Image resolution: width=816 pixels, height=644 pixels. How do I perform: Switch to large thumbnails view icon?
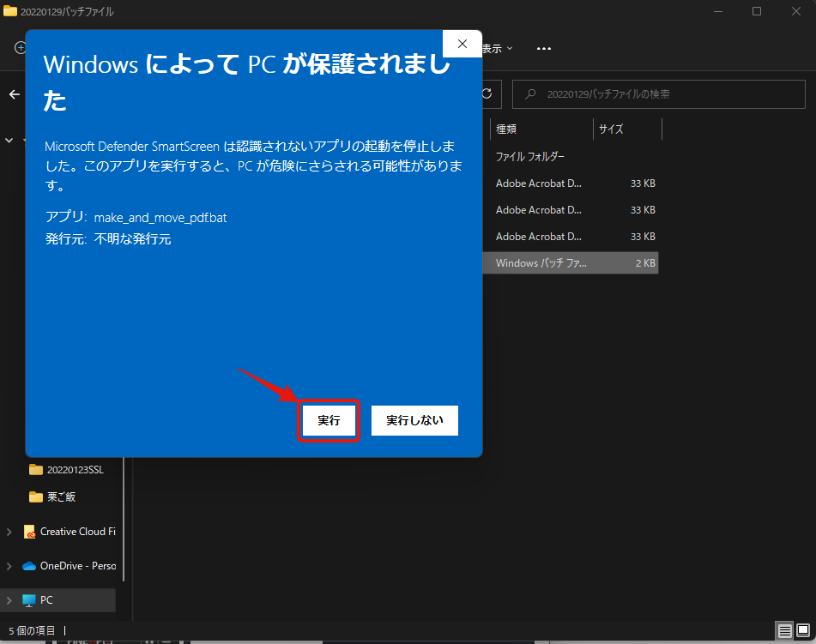802,631
